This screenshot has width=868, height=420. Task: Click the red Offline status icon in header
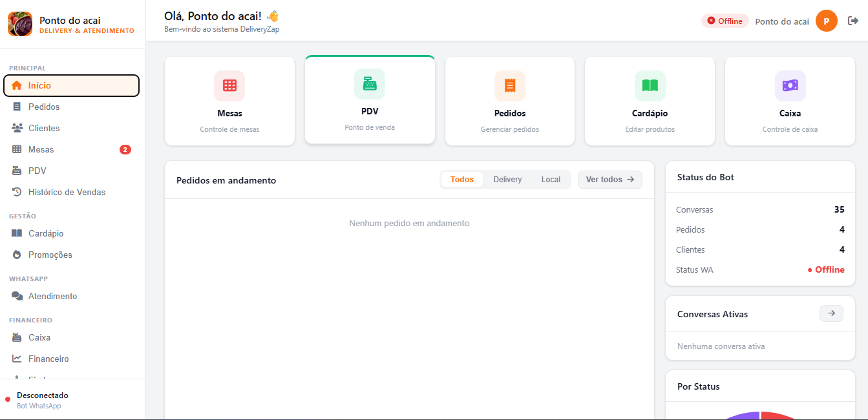(711, 21)
